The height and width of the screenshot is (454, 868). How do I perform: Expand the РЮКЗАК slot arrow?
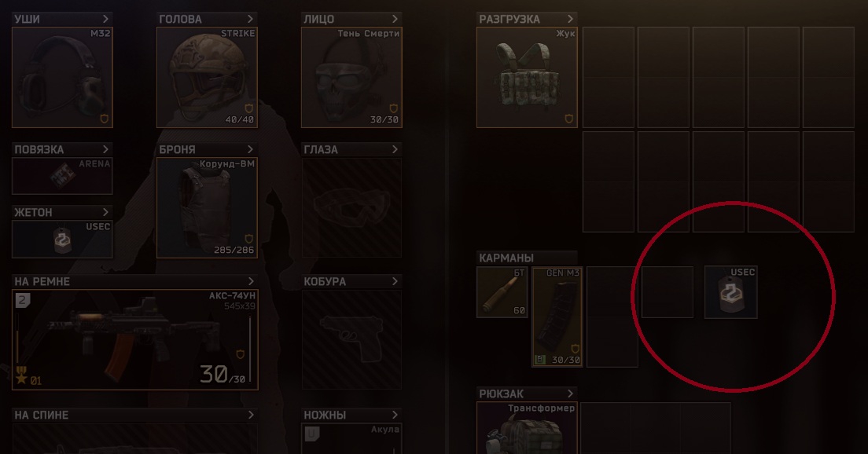tap(570, 394)
